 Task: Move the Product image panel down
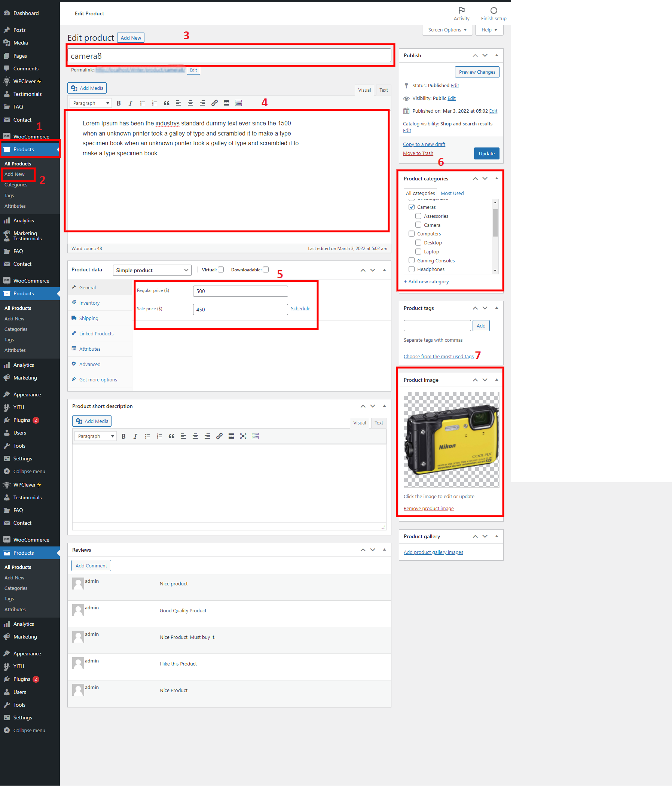tap(485, 380)
